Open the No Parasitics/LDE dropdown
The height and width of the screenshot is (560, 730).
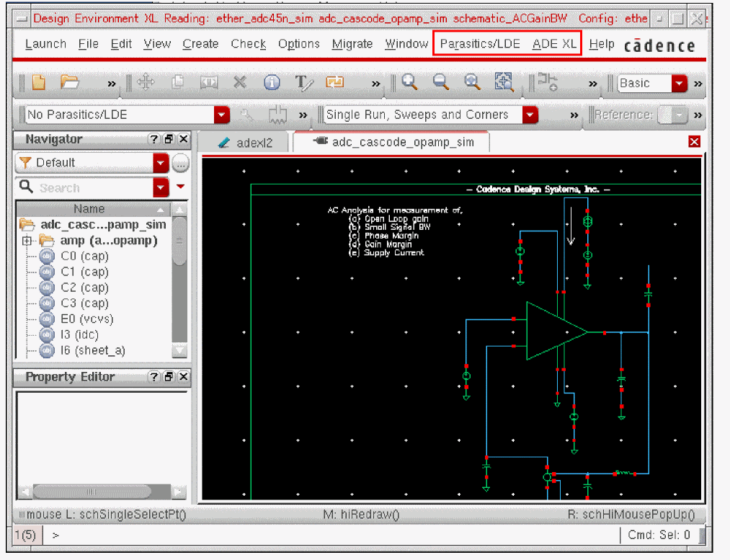click(x=221, y=115)
